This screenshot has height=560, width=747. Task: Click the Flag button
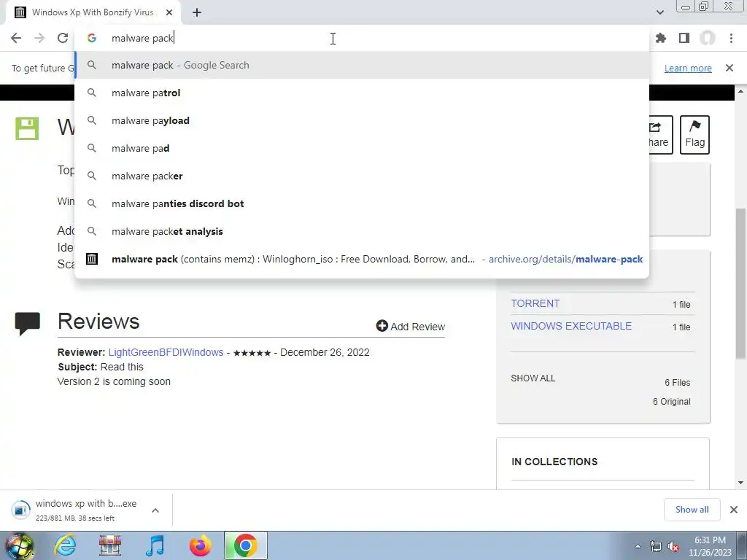(x=694, y=135)
